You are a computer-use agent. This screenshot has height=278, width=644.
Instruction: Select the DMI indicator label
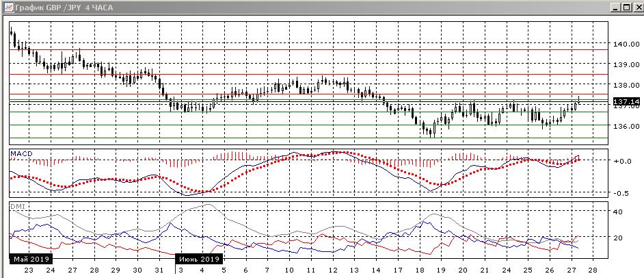[x=16, y=207]
